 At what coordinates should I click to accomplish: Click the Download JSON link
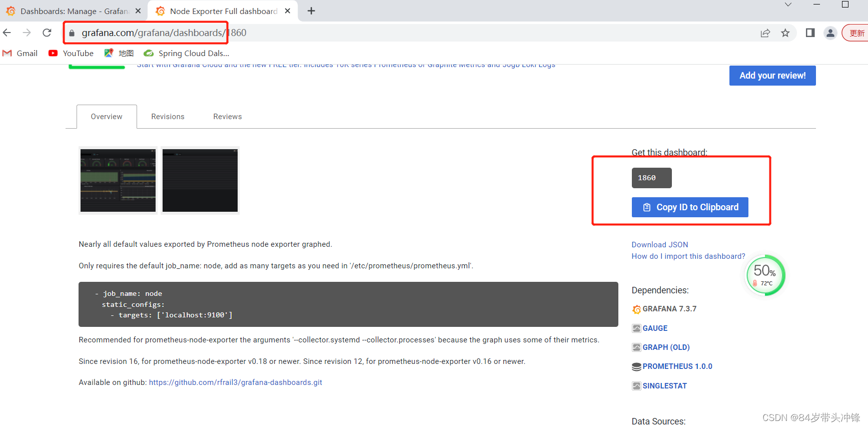(660, 245)
